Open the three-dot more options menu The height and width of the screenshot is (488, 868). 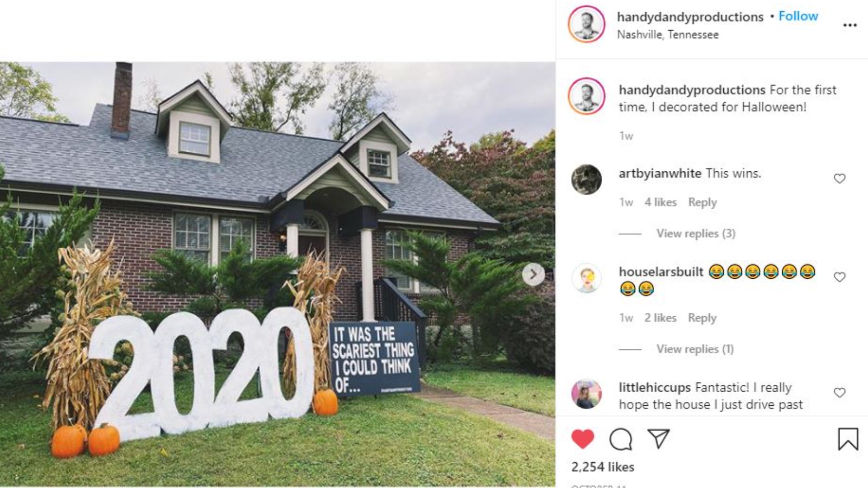click(850, 25)
